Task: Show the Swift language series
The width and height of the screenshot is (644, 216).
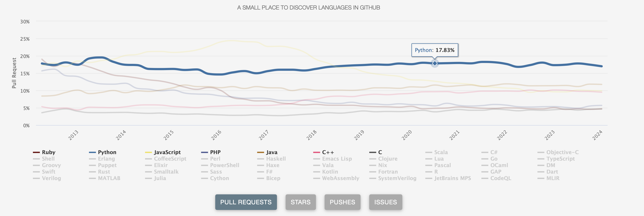Action: click(x=49, y=172)
